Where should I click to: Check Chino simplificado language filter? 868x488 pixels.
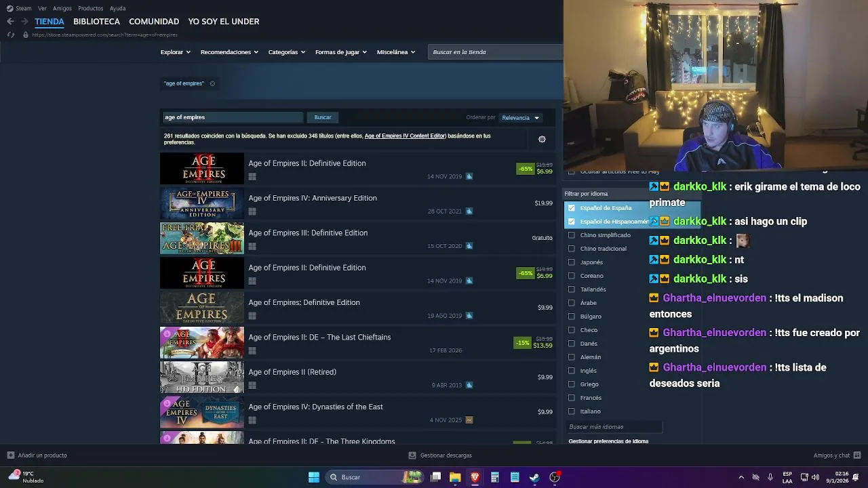point(572,235)
